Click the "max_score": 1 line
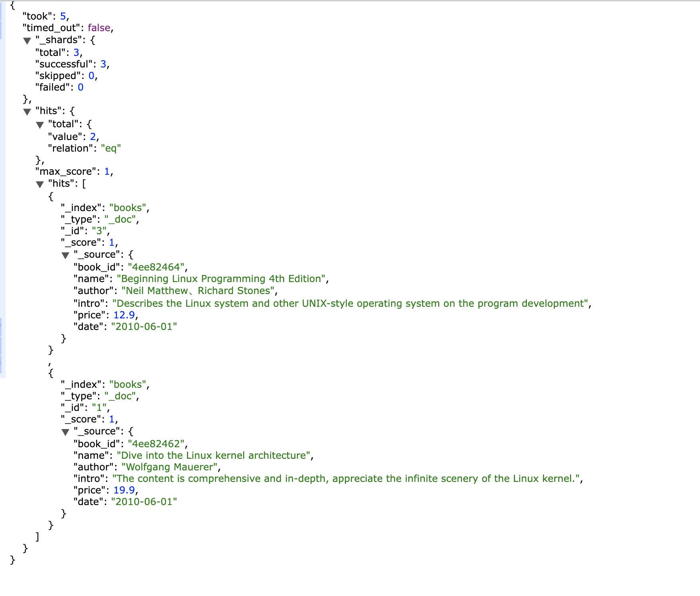The width and height of the screenshot is (700, 596). 74,172
